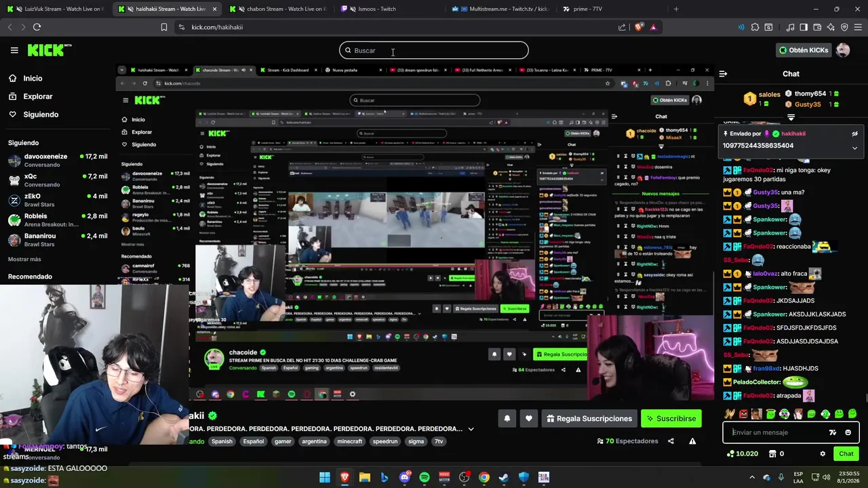This screenshot has height=488, width=868.
Task: Click the report stream warning icon
Action: coord(692,441)
